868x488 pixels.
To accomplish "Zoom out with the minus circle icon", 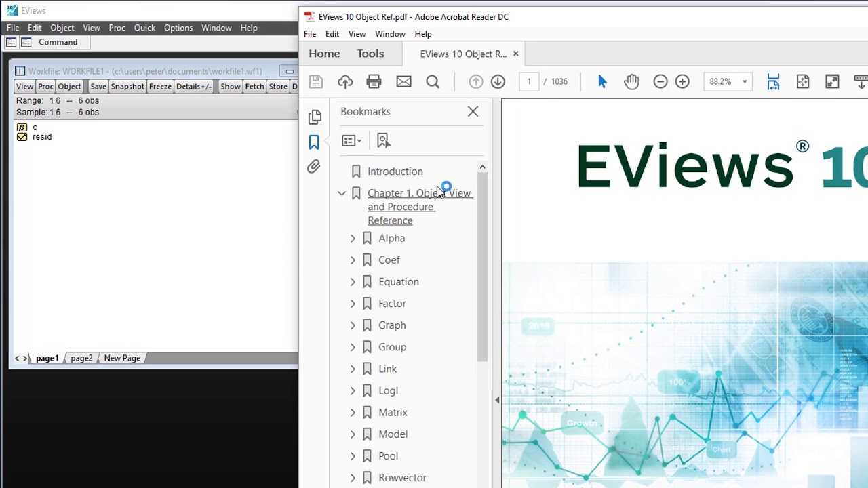I will point(660,82).
